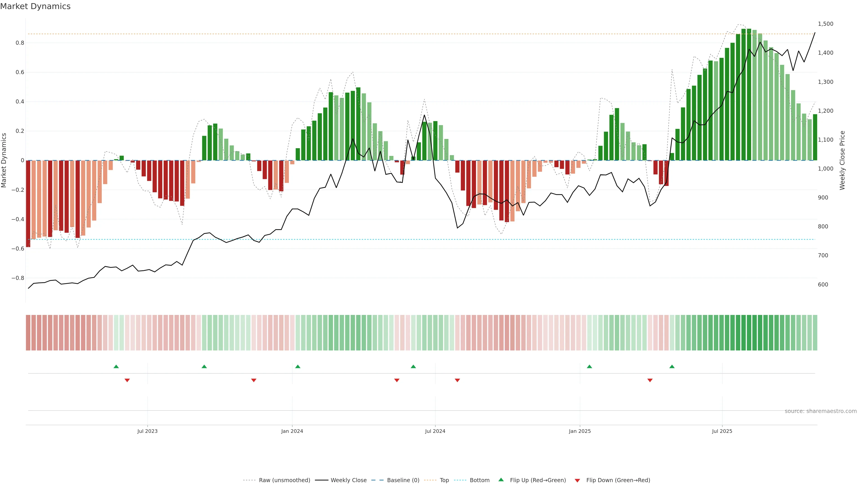Viewport: 868px width, 488px height.
Task: Click the Weekly Close Price axis title
Action: click(x=842, y=160)
